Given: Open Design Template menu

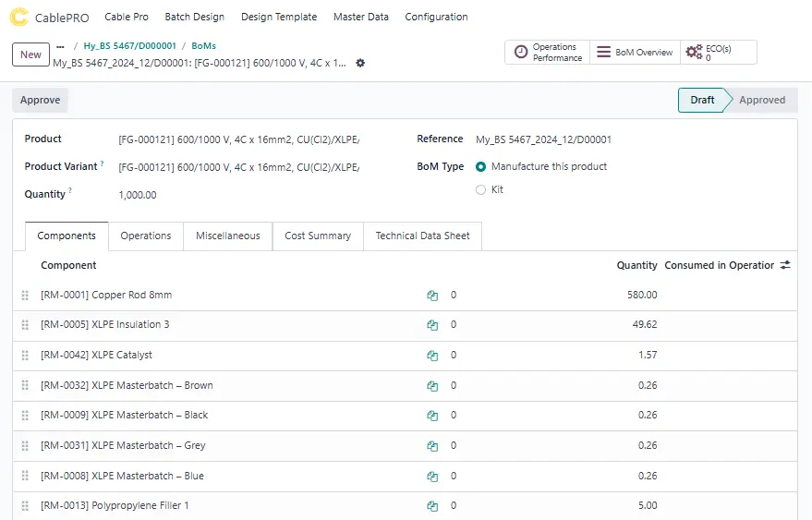Looking at the screenshot, I should coord(279,18).
